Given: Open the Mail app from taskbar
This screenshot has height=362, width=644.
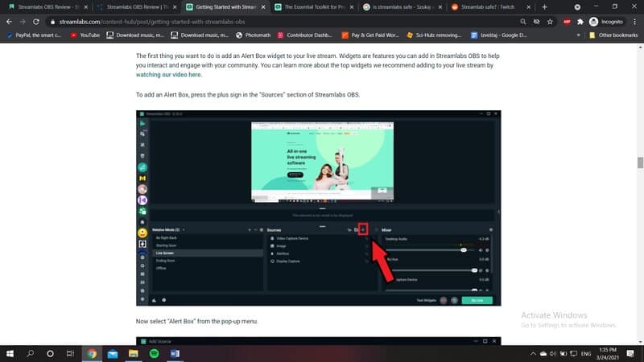Looking at the screenshot, I should pyautogui.click(x=113, y=353).
